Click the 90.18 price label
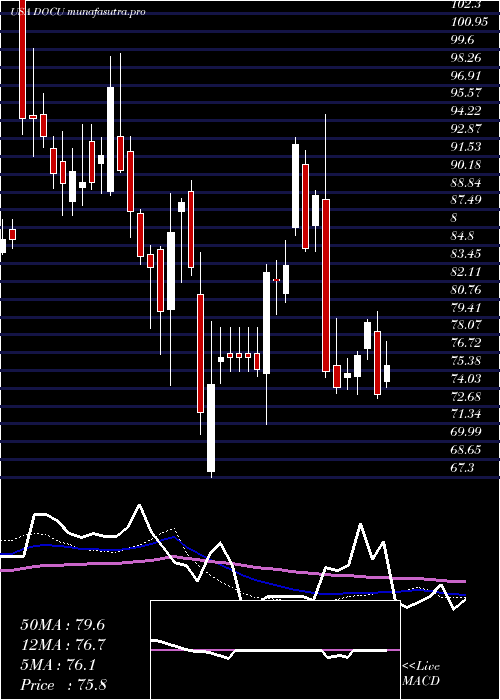 pos(466,164)
